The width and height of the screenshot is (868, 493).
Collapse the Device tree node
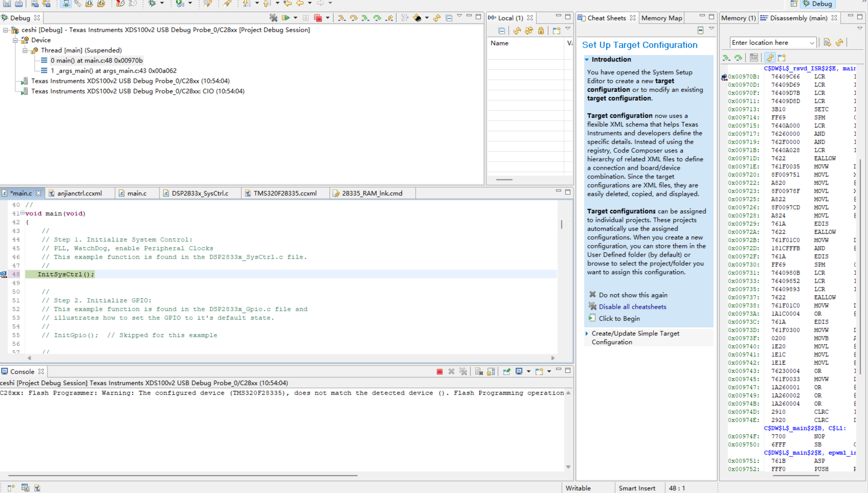[15, 40]
